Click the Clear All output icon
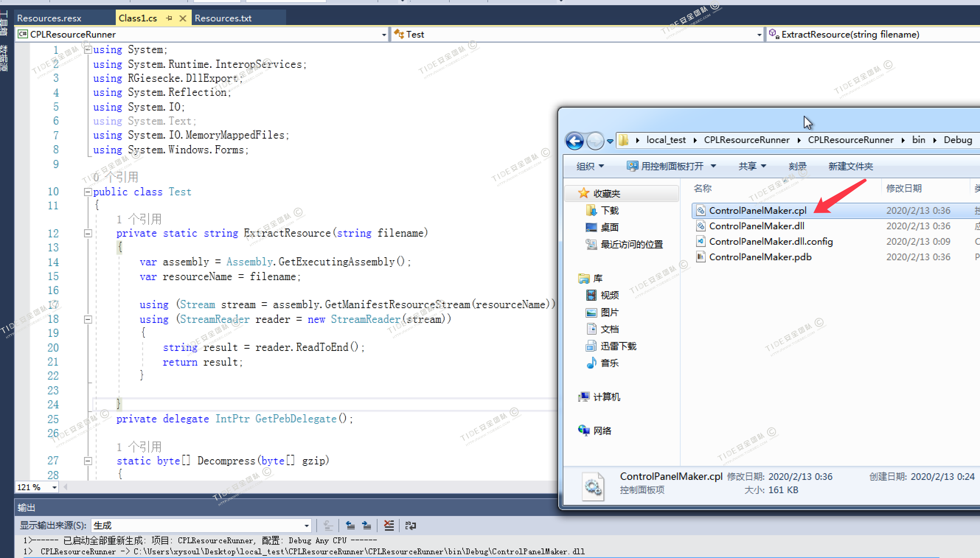 pos(389,525)
